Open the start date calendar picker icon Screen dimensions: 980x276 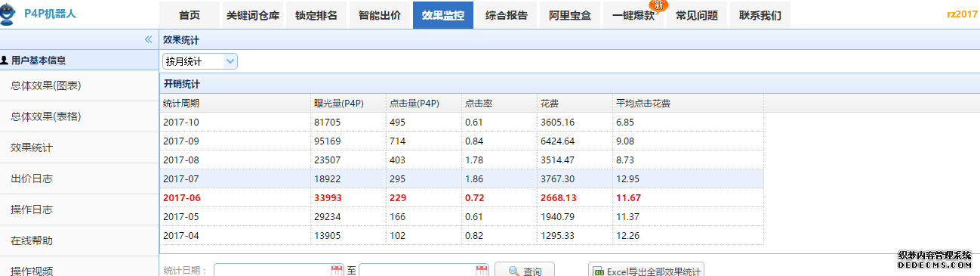(337, 271)
